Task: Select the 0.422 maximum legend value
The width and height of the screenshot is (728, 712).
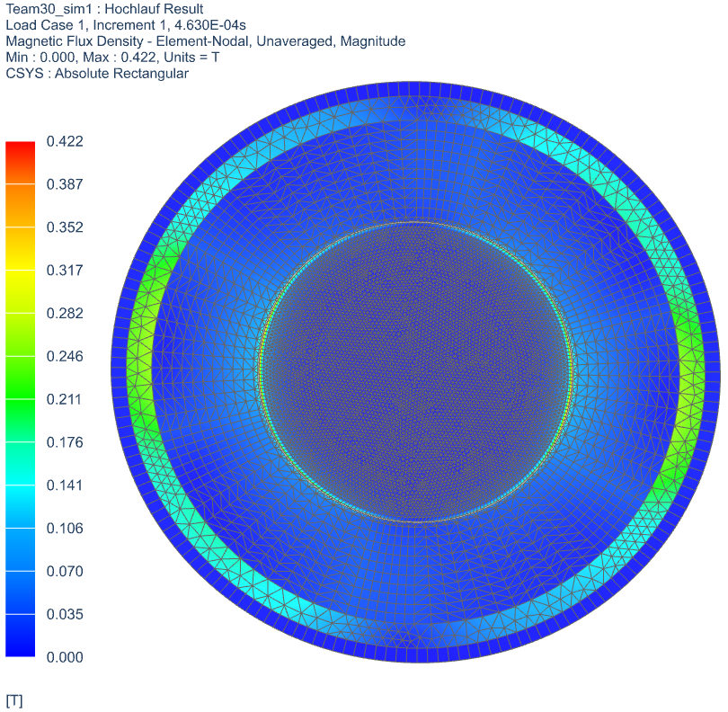Action: (65, 141)
